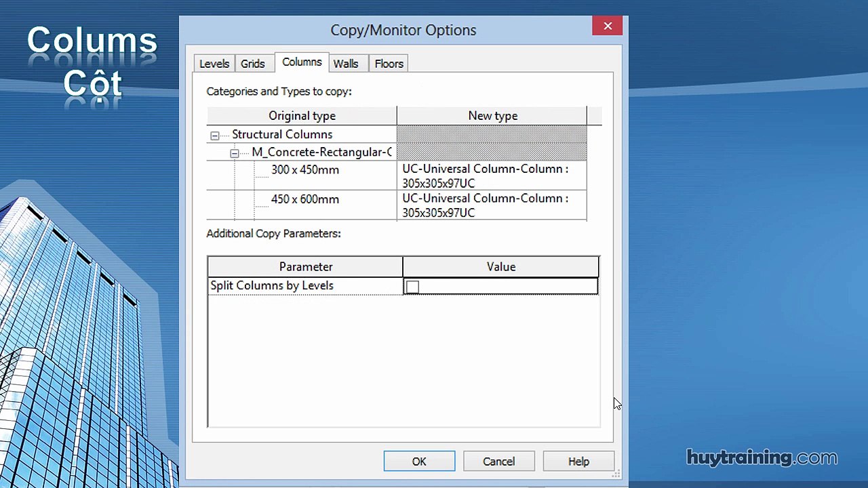Select the 450 x 600mm original type
The width and height of the screenshot is (868, 488).
[x=305, y=199]
